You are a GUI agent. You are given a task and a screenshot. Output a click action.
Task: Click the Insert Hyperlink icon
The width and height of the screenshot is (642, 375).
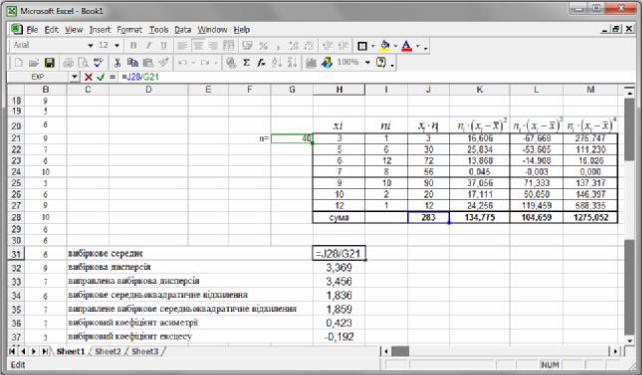(x=231, y=63)
